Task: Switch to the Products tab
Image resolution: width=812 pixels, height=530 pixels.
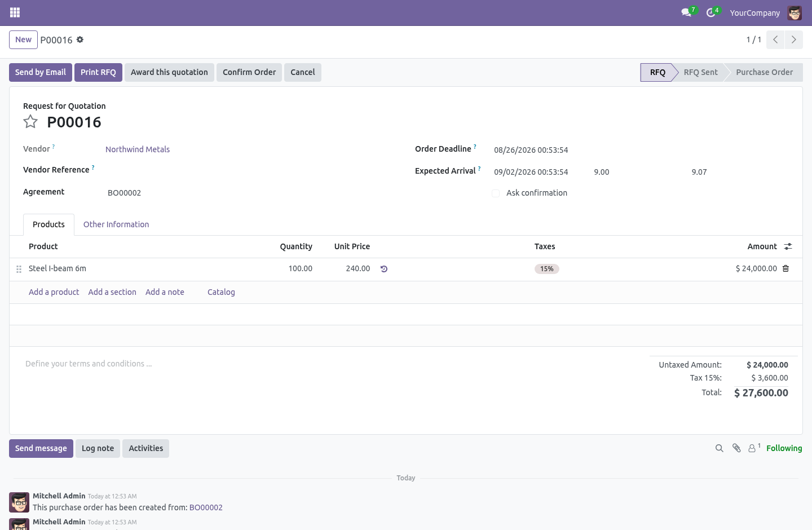Action: click(x=48, y=224)
